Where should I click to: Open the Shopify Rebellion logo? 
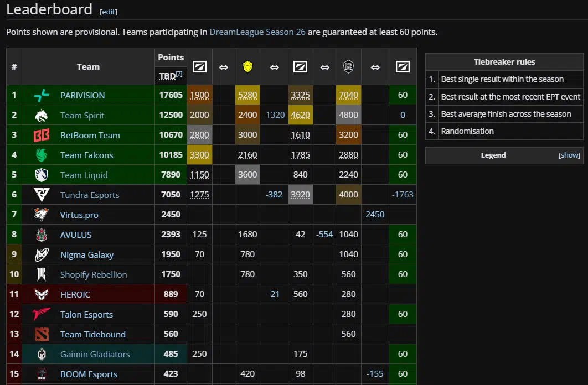(42, 274)
